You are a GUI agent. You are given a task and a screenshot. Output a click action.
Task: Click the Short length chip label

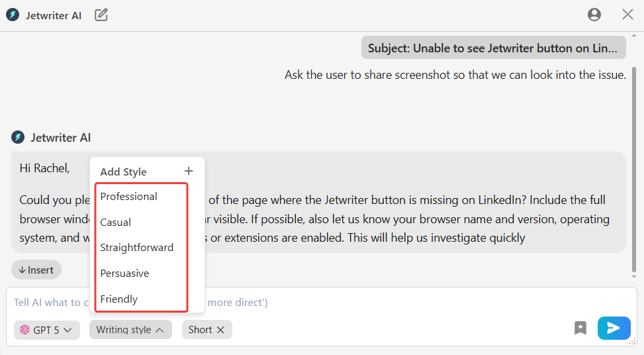pos(200,330)
